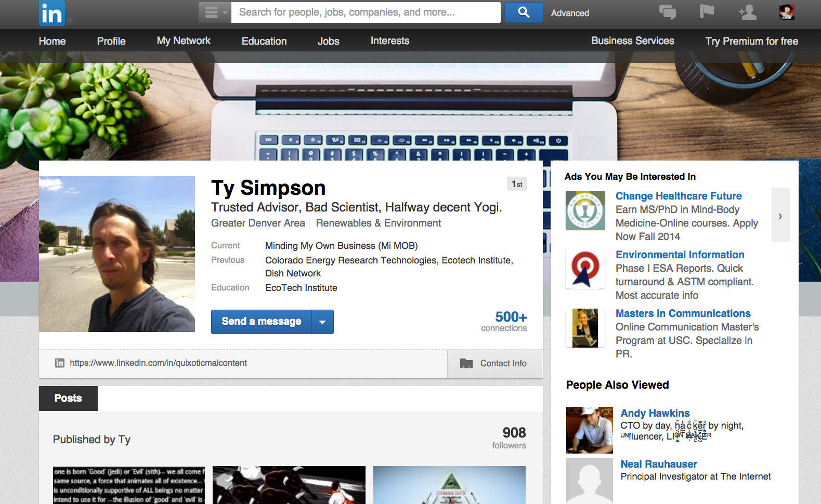Screen dimensions: 821x504
Task: Open the pyramid eye post thumbnail
Action: (x=449, y=485)
